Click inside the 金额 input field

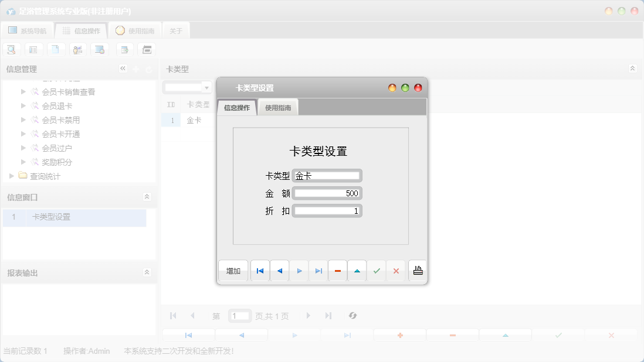coord(327,193)
